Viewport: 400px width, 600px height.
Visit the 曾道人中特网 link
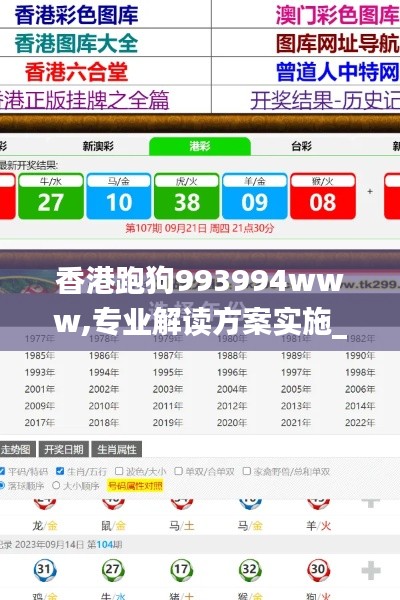coord(338,72)
